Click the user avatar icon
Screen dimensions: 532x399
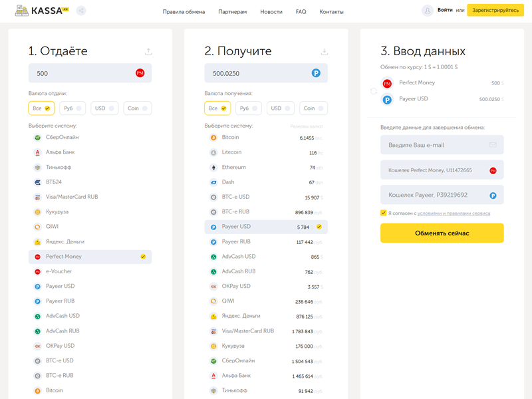[428, 11]
